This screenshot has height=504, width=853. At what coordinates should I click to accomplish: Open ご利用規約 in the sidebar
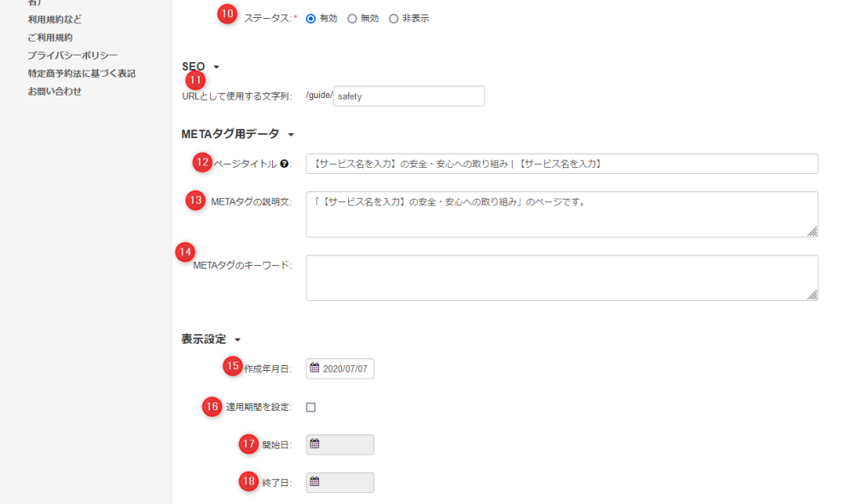point(50,38)
